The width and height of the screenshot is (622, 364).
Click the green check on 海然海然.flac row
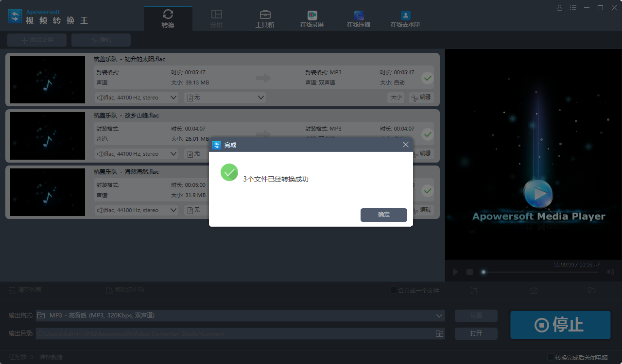click(x=428, y=190)
